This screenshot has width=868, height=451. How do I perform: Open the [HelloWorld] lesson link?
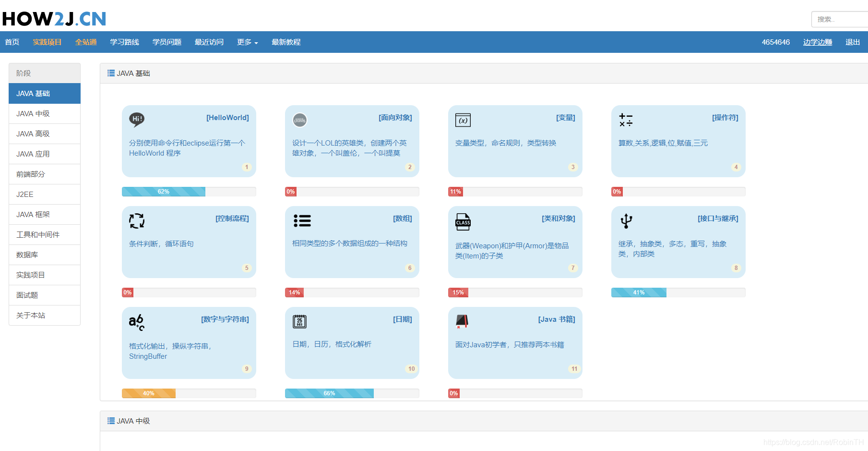coord(227,118)
